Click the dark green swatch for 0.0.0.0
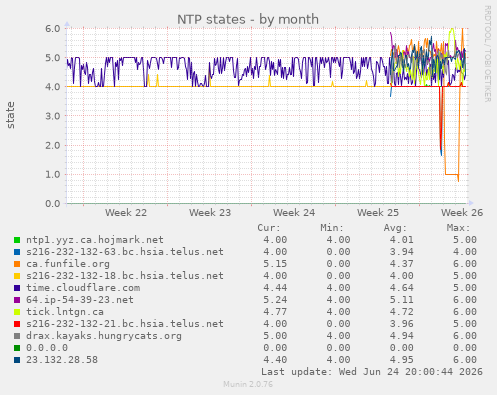This screenshot has width=497, height=395. click(17, 348)
